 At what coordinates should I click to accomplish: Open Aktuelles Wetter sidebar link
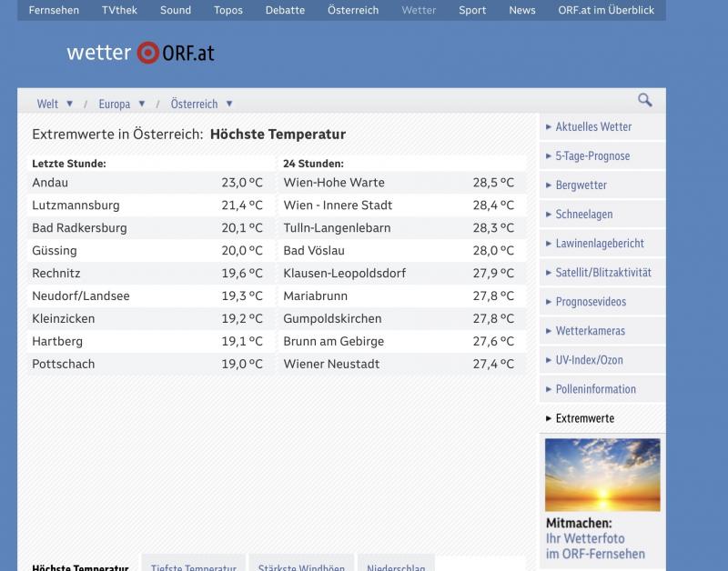point(593,127)
